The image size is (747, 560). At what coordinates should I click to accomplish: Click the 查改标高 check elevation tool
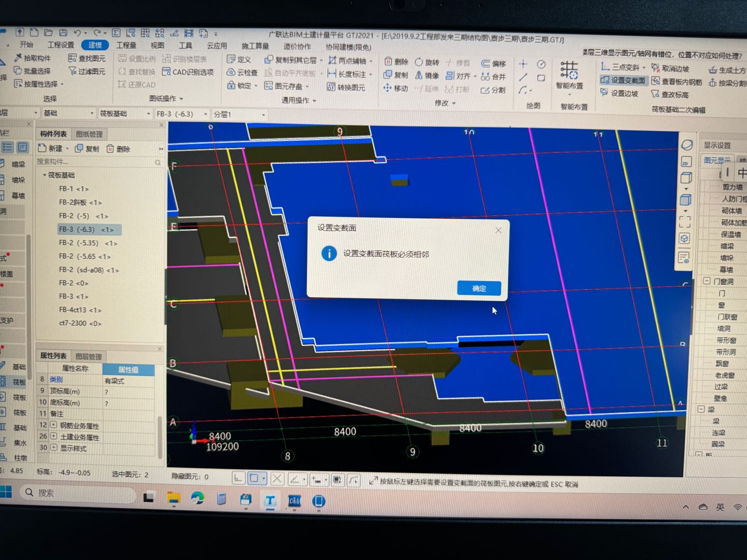point(670,94)
